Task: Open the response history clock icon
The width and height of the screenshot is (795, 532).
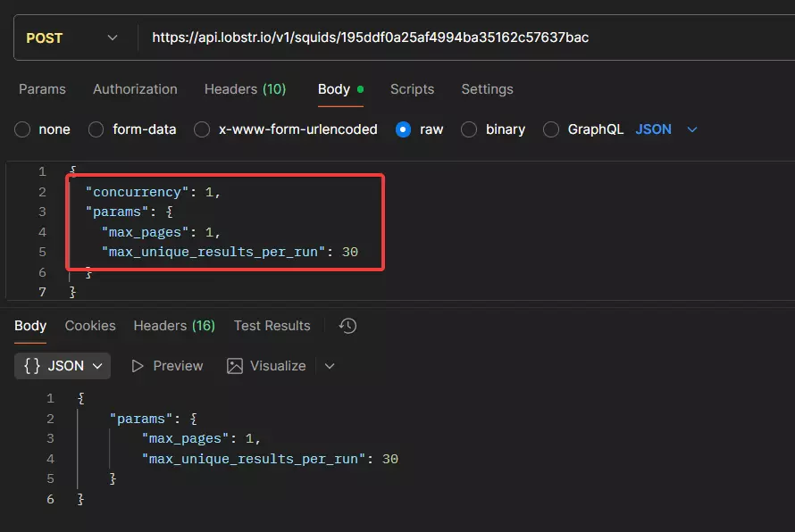Action: point(347,326)
